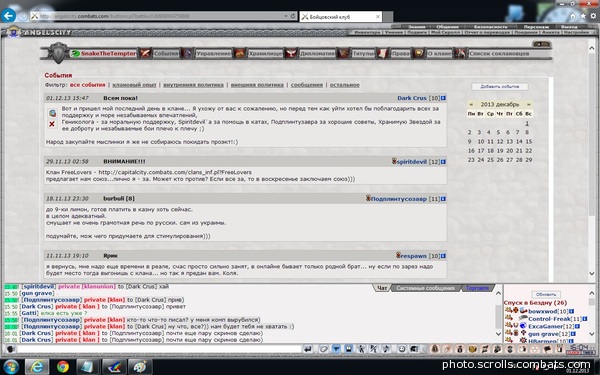Click the scroll icon before Права

click(x=382, y=54)
